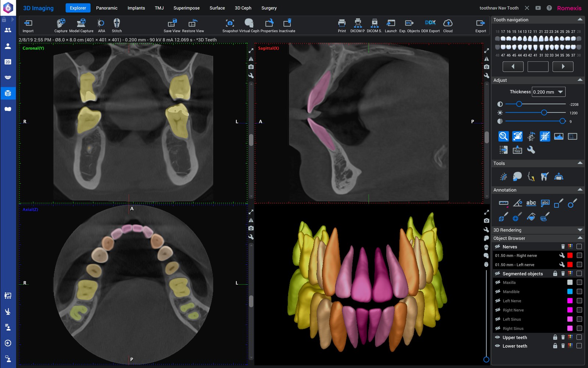Expand the 3D Rendering panel
Image resolution: width=588 pixels, height=368 pixels.
point(580,230)
